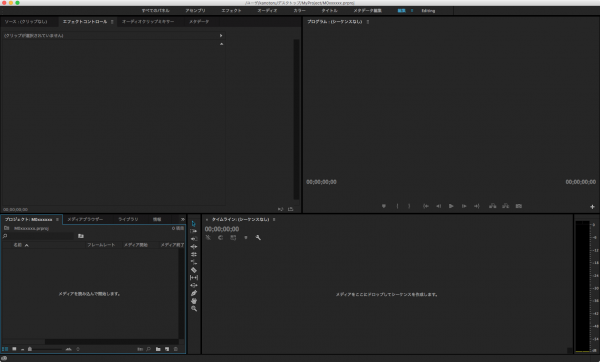Add a marker from the timeline toolbar

(246, 238)
